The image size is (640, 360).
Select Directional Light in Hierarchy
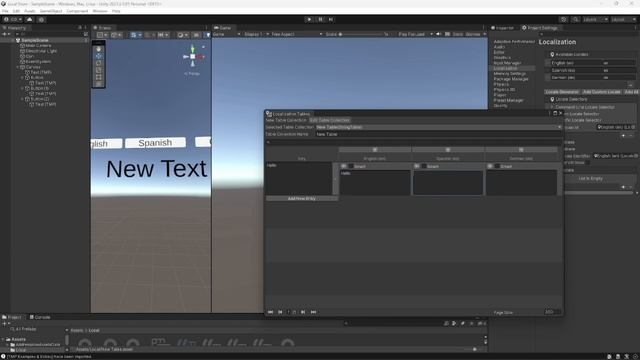click(x=41, y=51)
